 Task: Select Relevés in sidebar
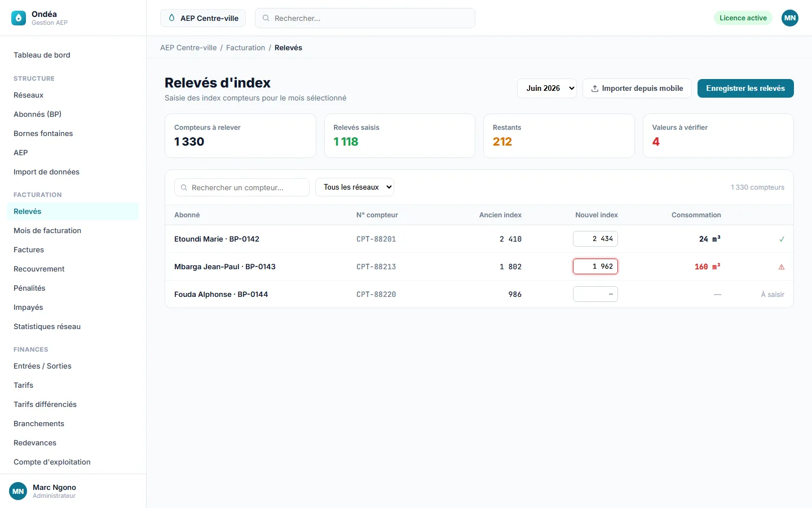coord(72,212)
